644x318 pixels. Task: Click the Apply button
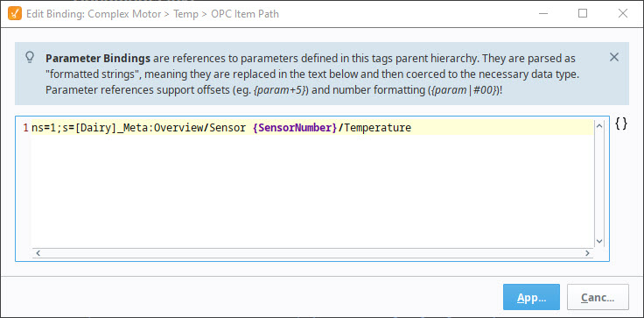[x=531, y=297]
